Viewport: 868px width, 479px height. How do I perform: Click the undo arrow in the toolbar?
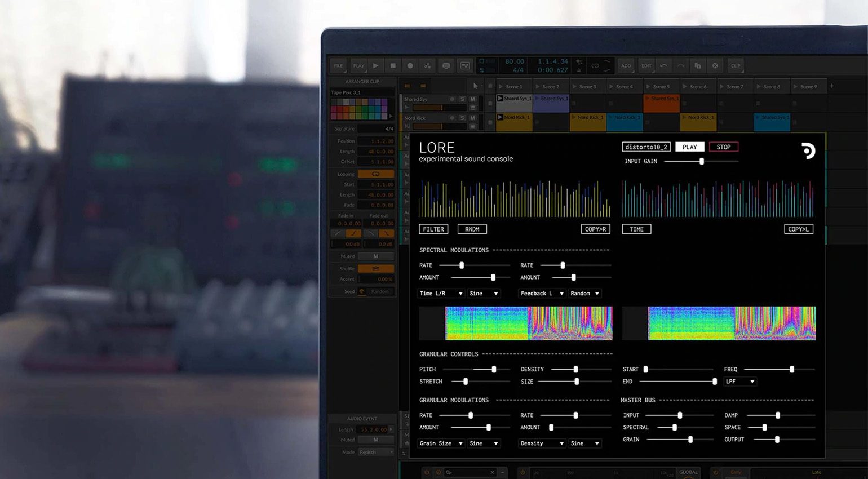664,66
